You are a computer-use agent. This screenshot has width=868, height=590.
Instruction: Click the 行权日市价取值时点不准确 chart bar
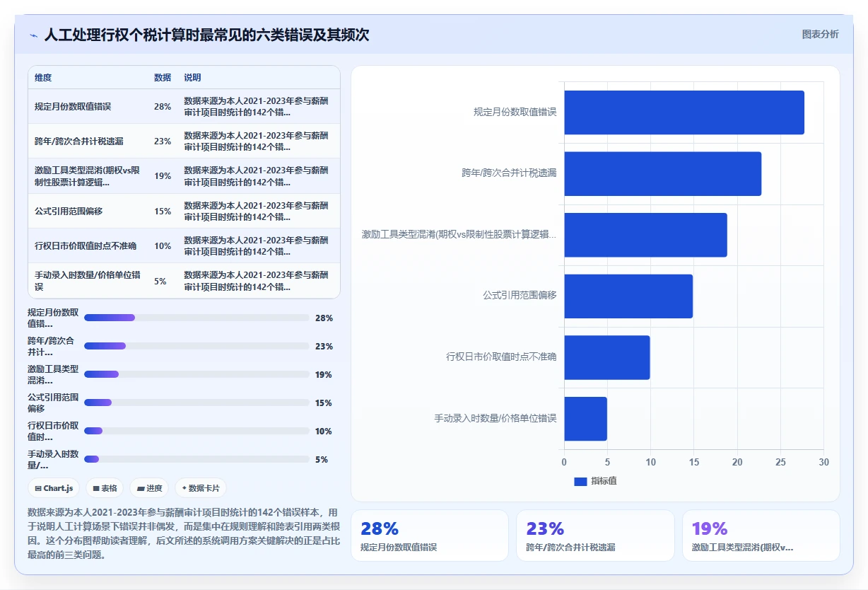606,357
